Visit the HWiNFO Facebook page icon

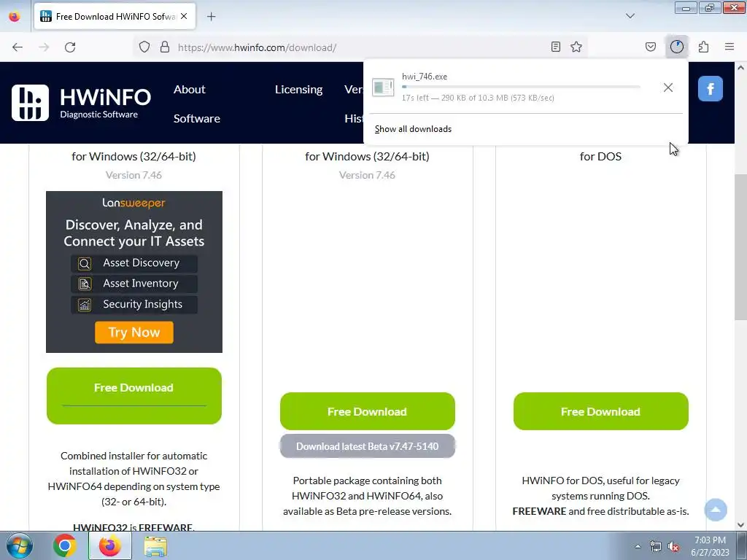click(x=711, y=88)
